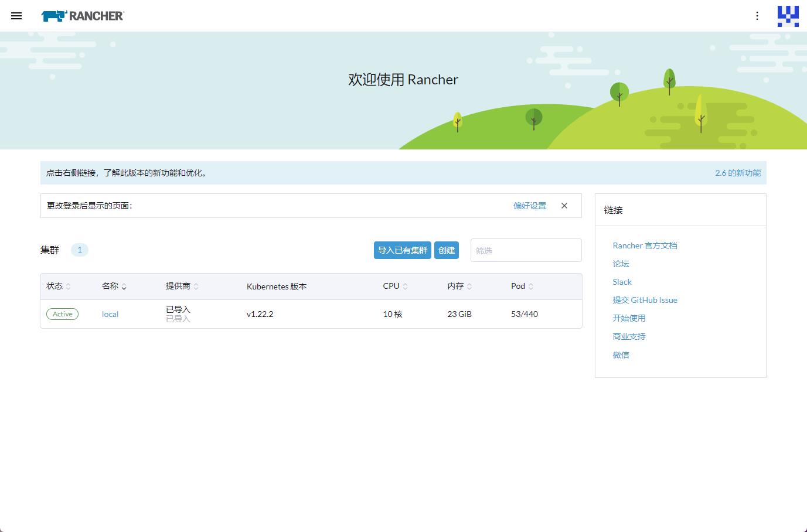807x532 pixels.
Task: Open 提交 GitHub Issue link
Action: (x=645, y=300)
